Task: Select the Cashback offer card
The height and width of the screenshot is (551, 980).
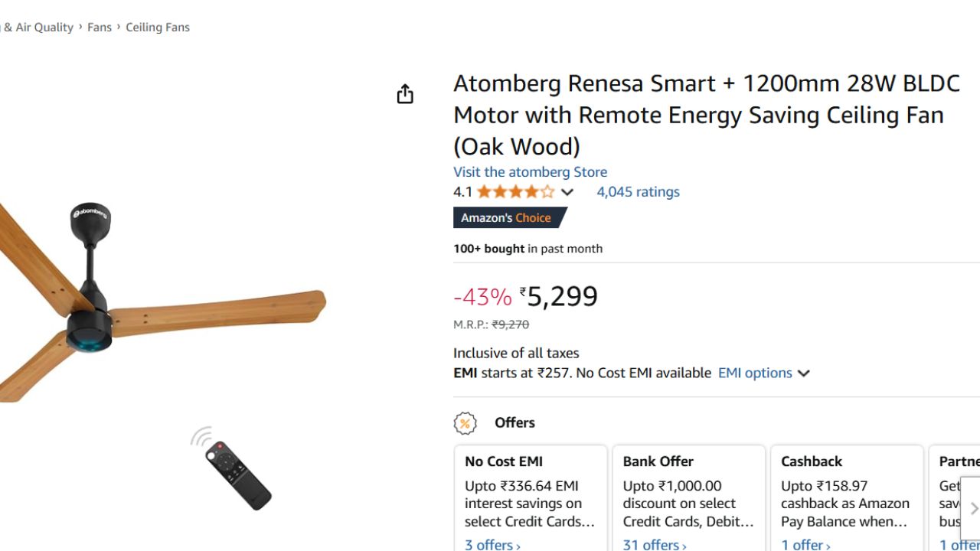Action: (846, 494)
